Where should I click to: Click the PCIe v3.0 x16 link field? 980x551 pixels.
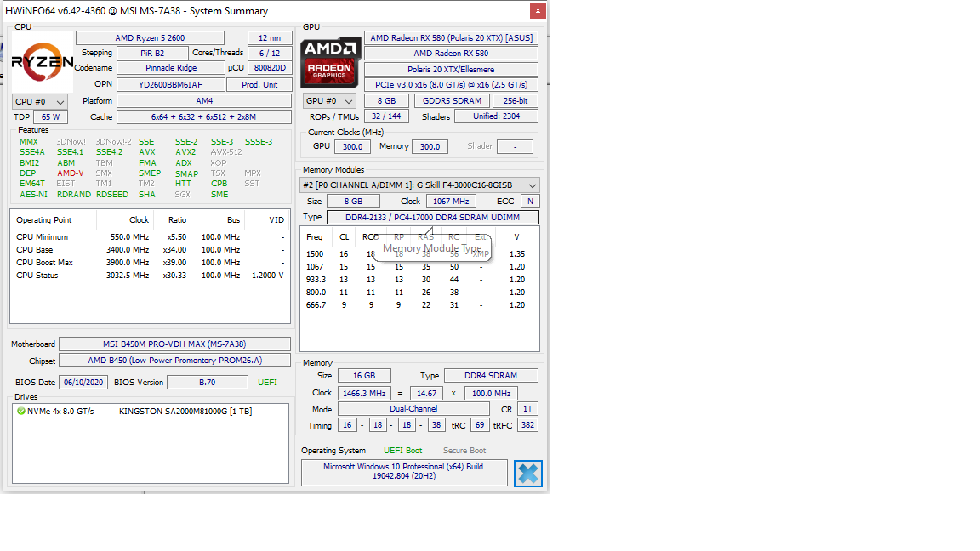point(451,84)
